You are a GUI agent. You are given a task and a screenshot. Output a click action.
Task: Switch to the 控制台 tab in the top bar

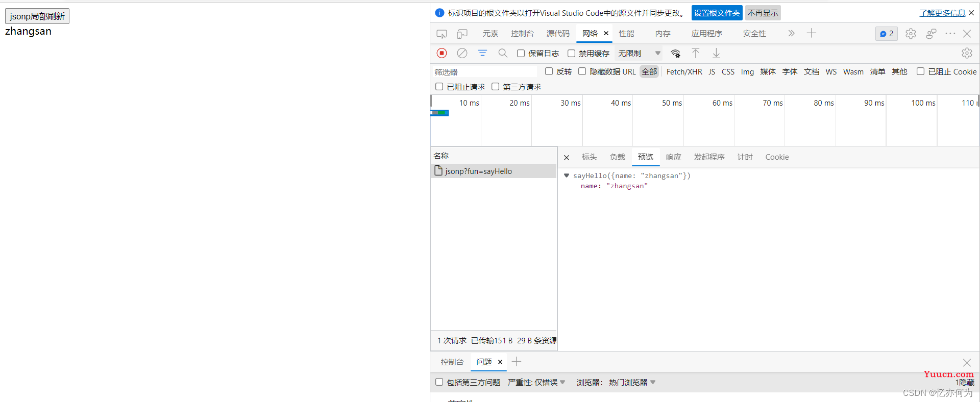pyautogui.click(x=522, y=34)
